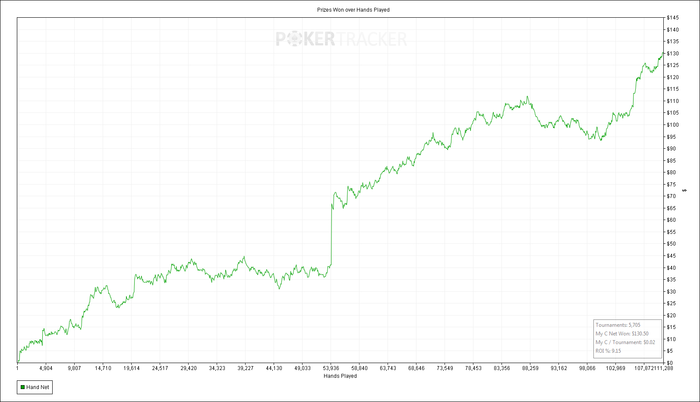Click the 4,904 x-axis tick label
700x402 pixels.
[46, 368]
